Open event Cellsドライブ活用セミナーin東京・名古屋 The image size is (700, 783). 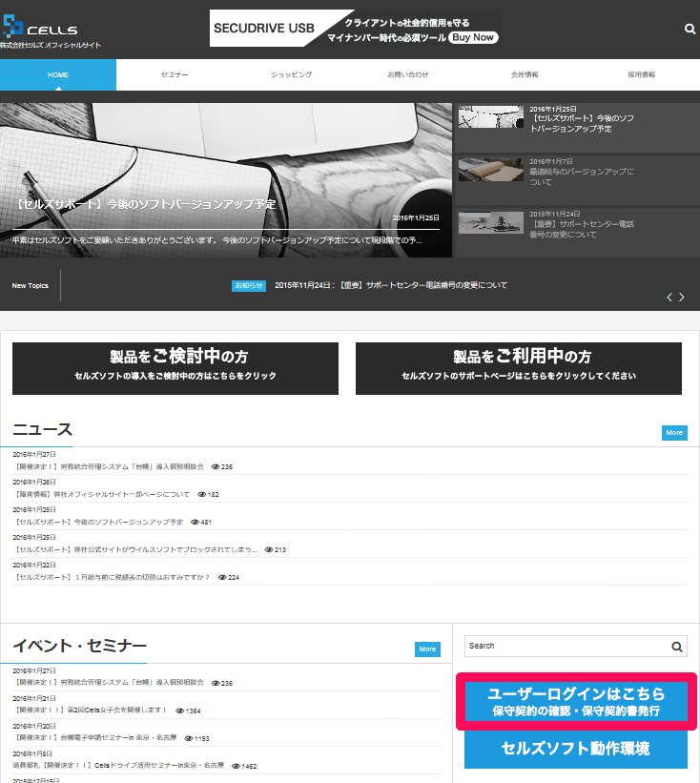pos(118,766)
